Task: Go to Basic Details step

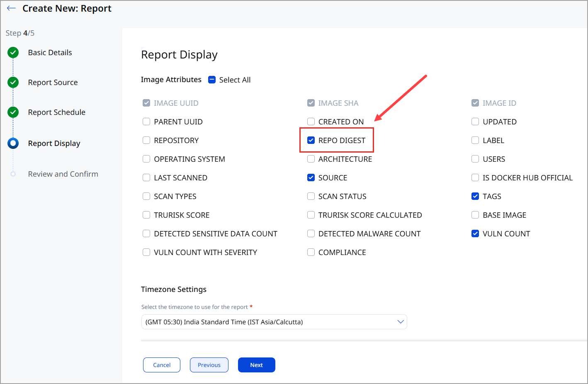Action: click(50, 53)
